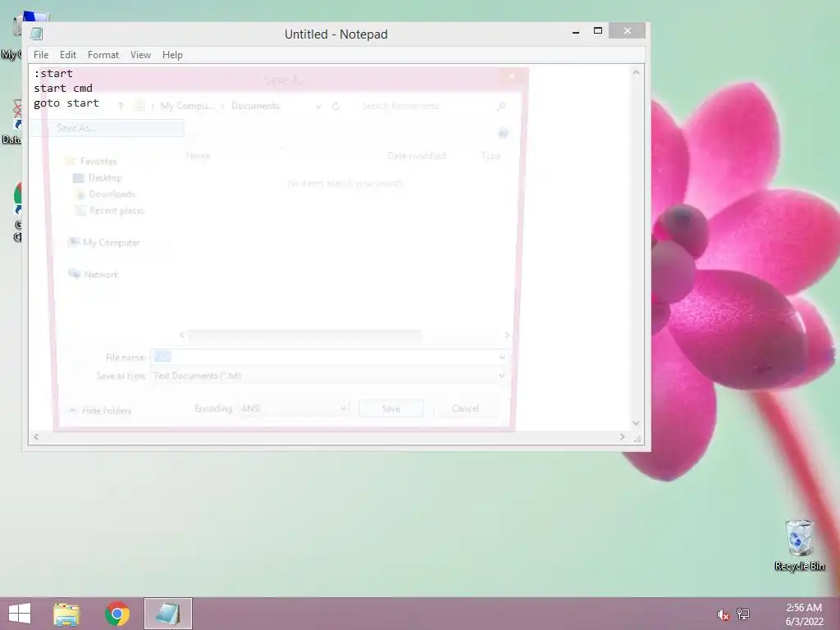
Task: Click the up arrow of Notepad's vertical scrollbar
Action: [x=636, y=72]
